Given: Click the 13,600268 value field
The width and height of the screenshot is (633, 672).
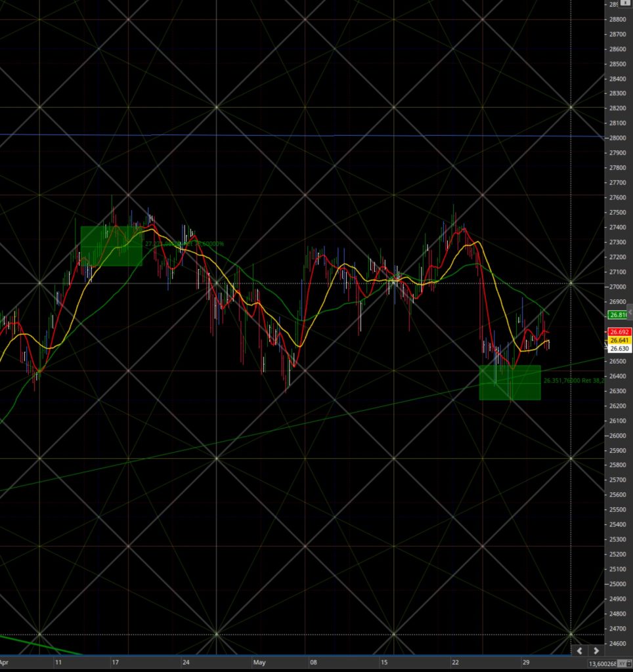Looking at the screenshot, I should (602, 664).
